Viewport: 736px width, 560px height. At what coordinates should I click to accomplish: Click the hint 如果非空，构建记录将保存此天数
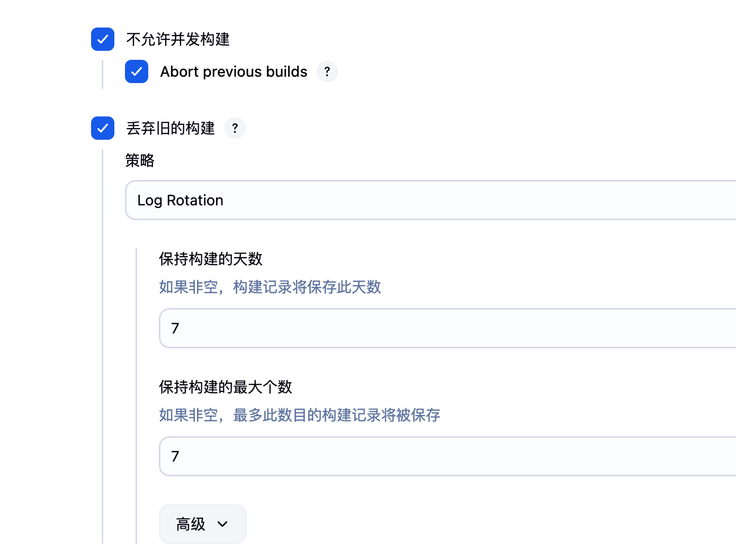tap(270, 287)
